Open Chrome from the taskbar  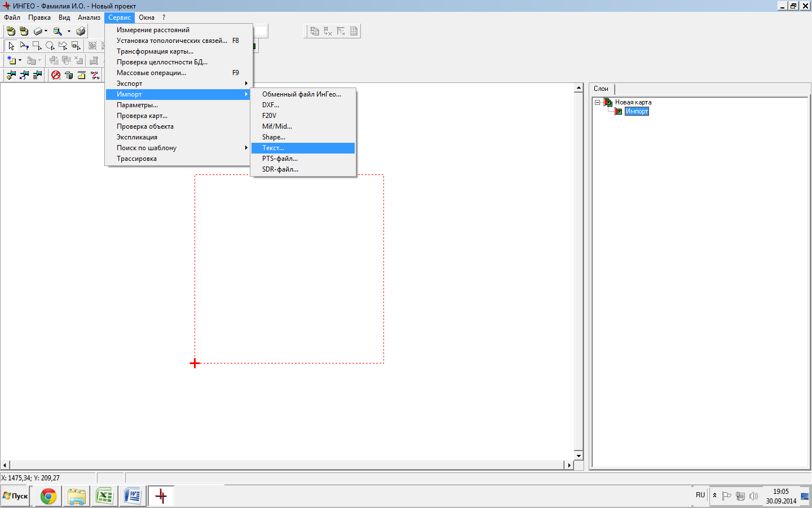tap(48, 496)
